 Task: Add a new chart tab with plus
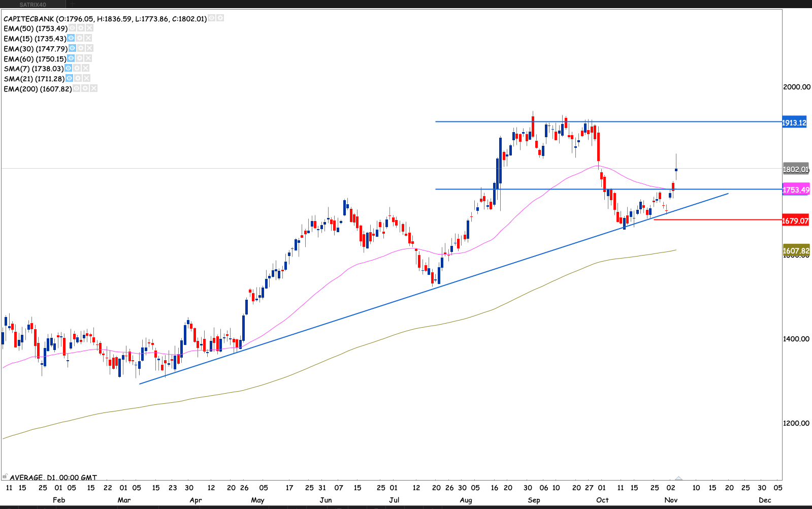pos(72,5)
